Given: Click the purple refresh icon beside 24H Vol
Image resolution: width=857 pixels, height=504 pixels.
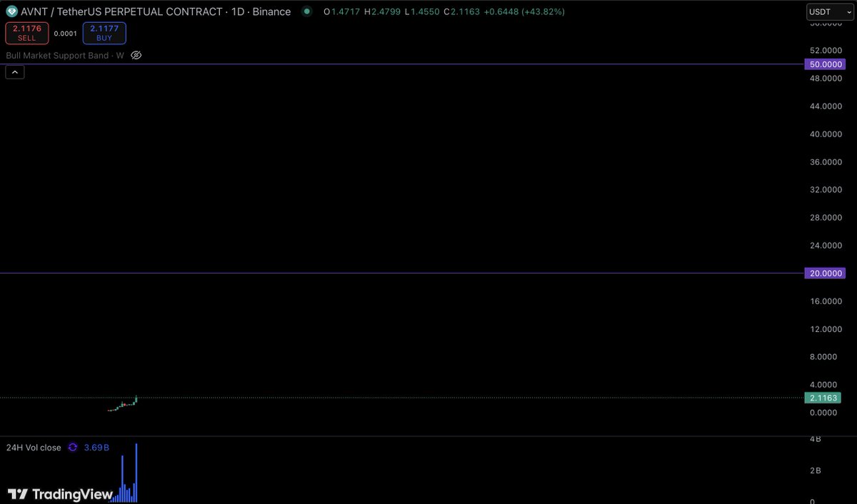Looking at the screenshot, I should tap(73, 448).
